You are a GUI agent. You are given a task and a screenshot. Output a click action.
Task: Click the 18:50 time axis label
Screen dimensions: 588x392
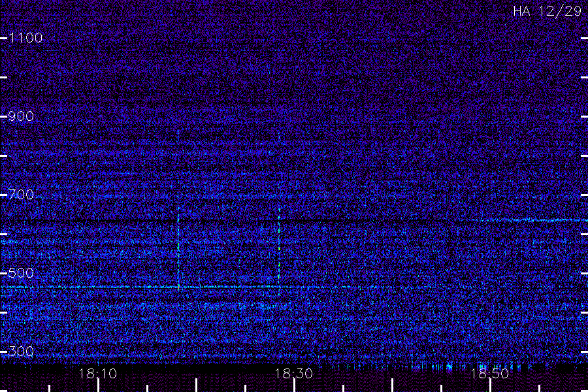[x=490, y=374]
